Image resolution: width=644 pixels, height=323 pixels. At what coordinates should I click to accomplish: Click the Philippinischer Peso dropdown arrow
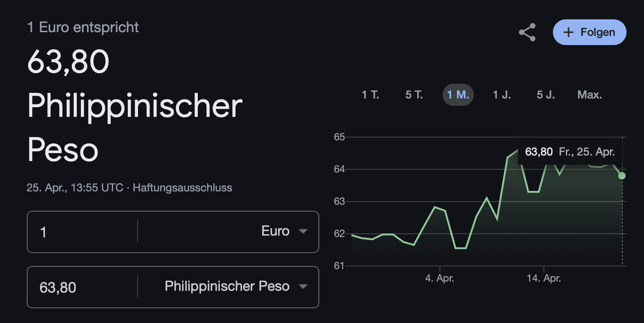click(x=303, y=286)
